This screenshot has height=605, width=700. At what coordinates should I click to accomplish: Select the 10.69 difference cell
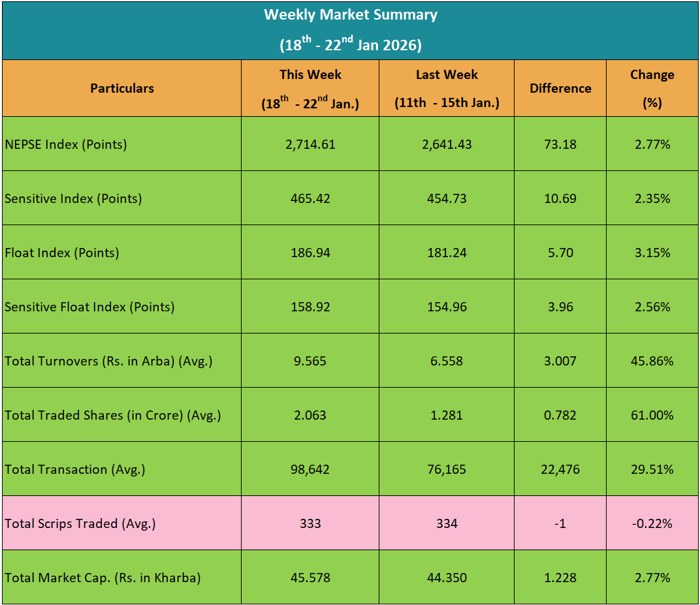[560, 198]
